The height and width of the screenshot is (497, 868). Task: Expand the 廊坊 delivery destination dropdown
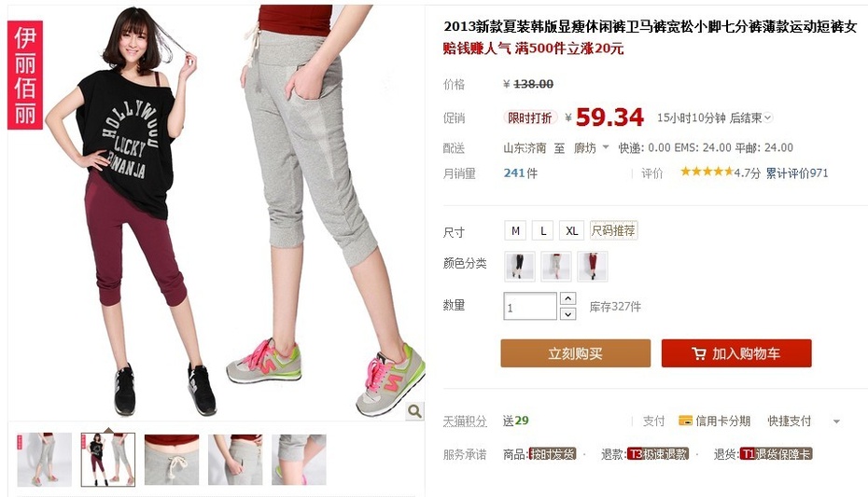pyautogui.click(x=605, y=147)
